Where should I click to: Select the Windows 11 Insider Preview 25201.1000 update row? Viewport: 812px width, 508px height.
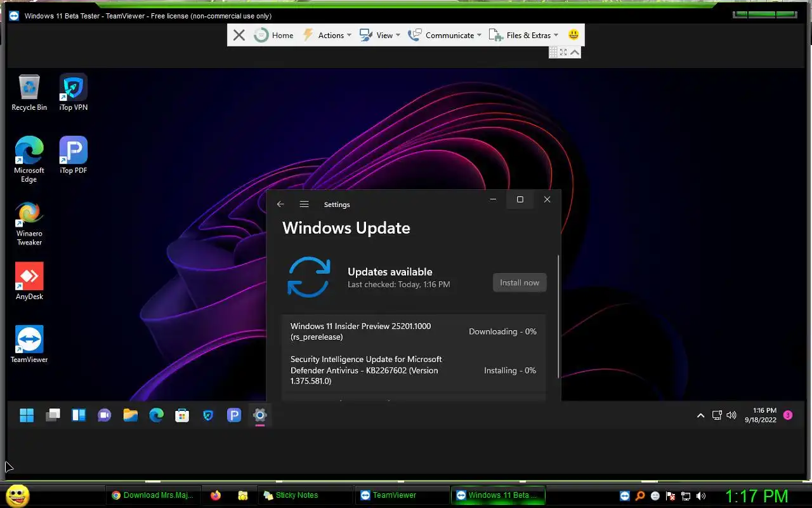click(x=414, y=331)
